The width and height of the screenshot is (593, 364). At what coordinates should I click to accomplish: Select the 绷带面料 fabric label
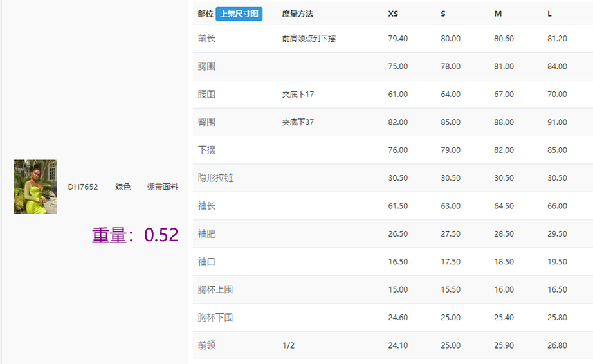[x=163, y=187]
